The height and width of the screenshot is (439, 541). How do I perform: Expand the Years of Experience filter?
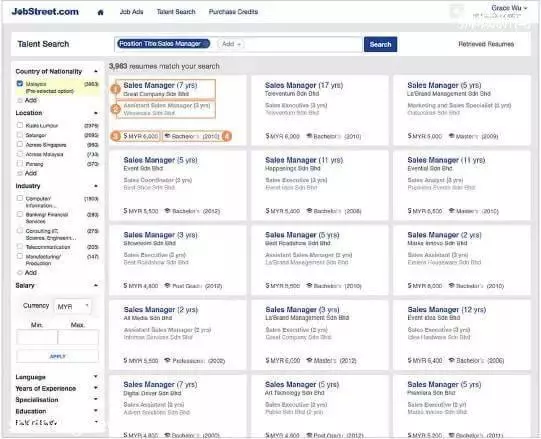(x=96, y=388)
